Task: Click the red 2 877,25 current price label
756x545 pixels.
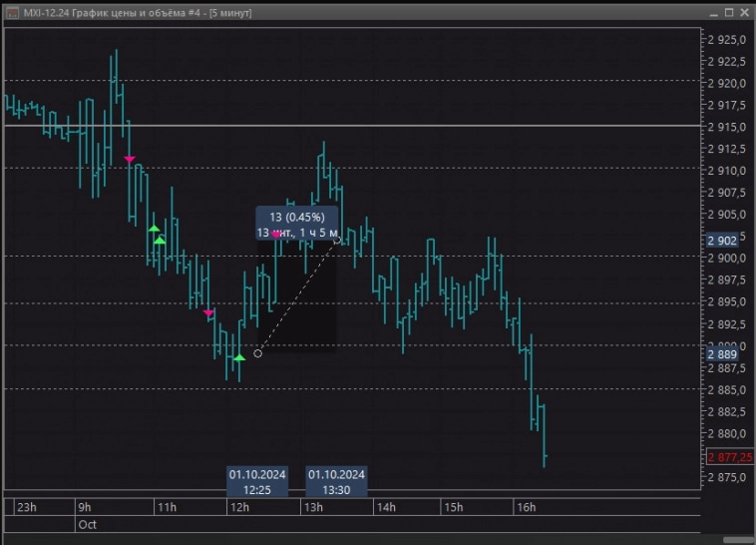Action: (x=729, y=456)
